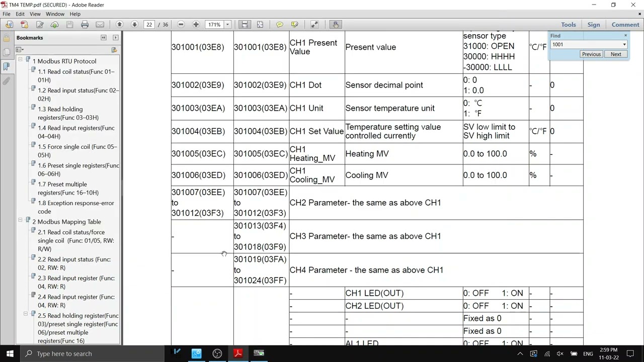This screenshot has width=644, height=362.
Task: Open bookmark 1.6 Preset single registers
Action: pos(78,169)
